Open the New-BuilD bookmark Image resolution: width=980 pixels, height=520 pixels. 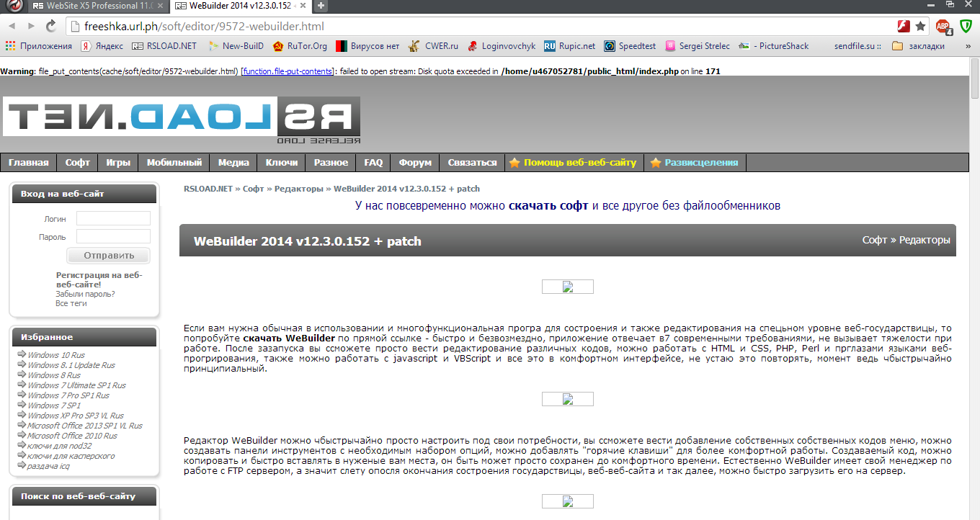tap(236, 46)
